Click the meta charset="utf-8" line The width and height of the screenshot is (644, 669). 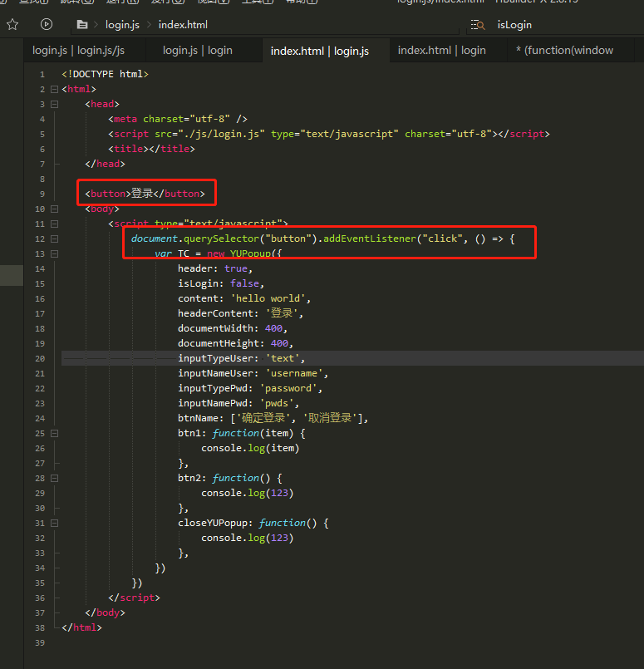point(178,119)
